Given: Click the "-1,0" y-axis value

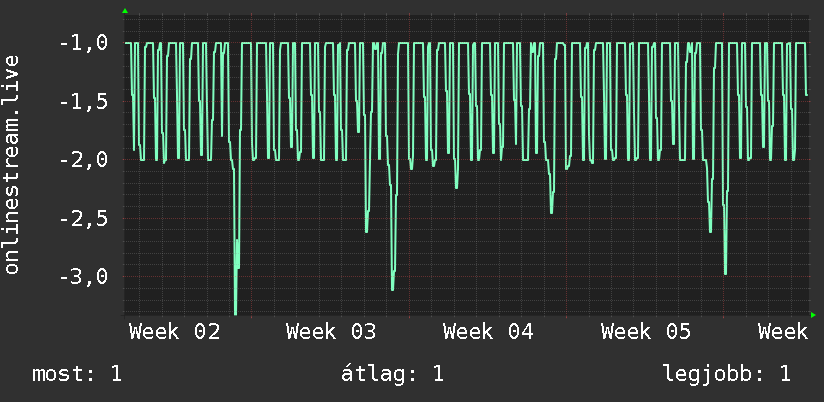Looking at the screenshot, I should 84,43.
